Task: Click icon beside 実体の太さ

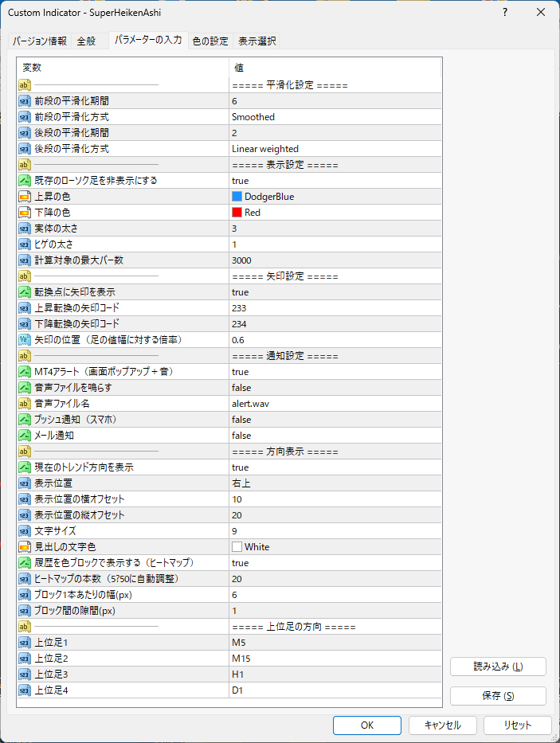Action: 24,229
